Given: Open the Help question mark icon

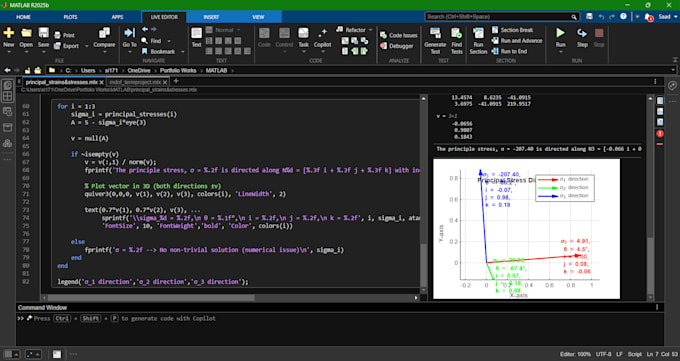Looking at the screenshot, I should (x=623, y=16).
